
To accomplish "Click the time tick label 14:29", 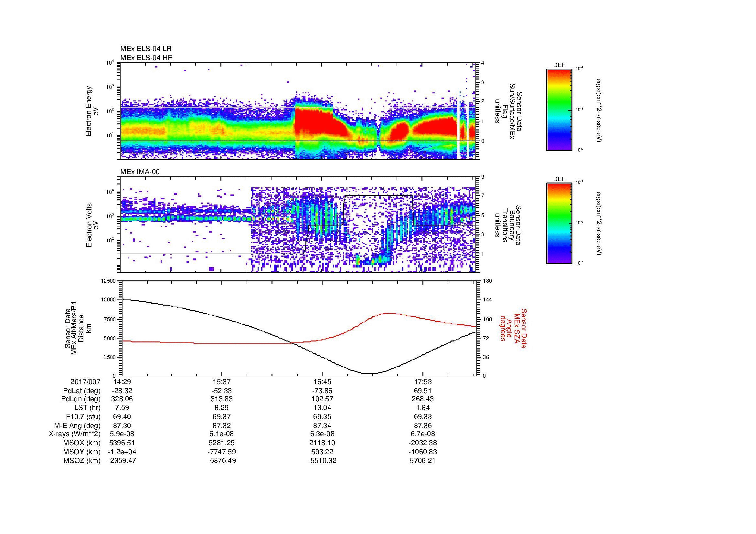I will point(122,382).
